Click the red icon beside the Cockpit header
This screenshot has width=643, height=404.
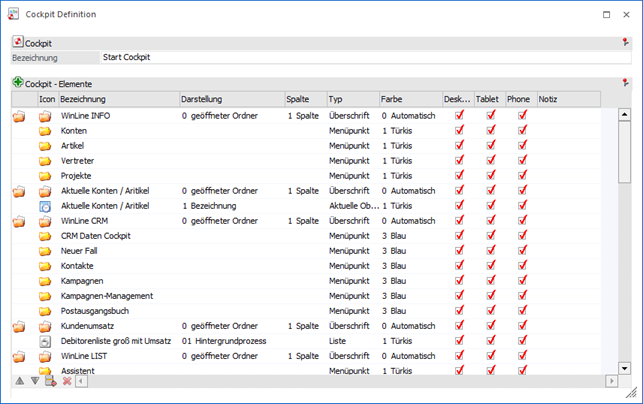tap(18, 43)
